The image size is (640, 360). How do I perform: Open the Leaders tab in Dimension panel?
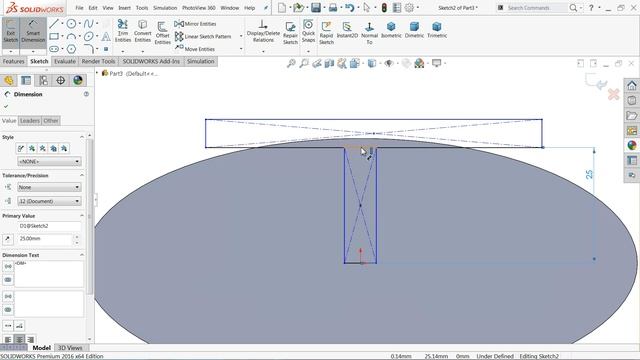(x=30, y=120)
